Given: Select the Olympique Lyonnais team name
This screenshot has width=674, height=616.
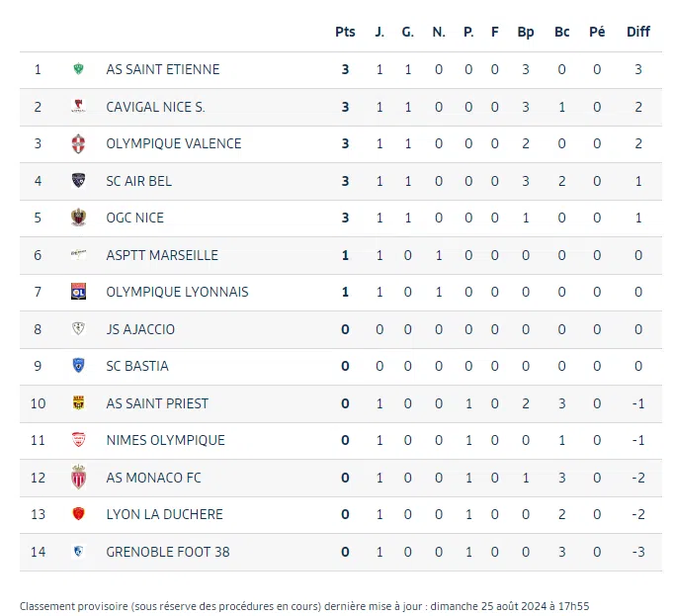Looking at the screenshot, I should coord(177,292).
